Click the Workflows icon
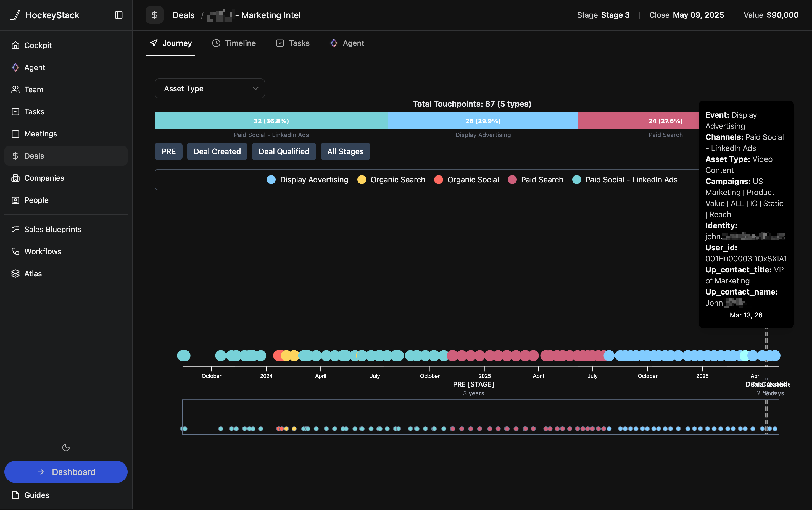Image resolution: width=812 pixels, height=510 pixels. click(x=15, y=251)
